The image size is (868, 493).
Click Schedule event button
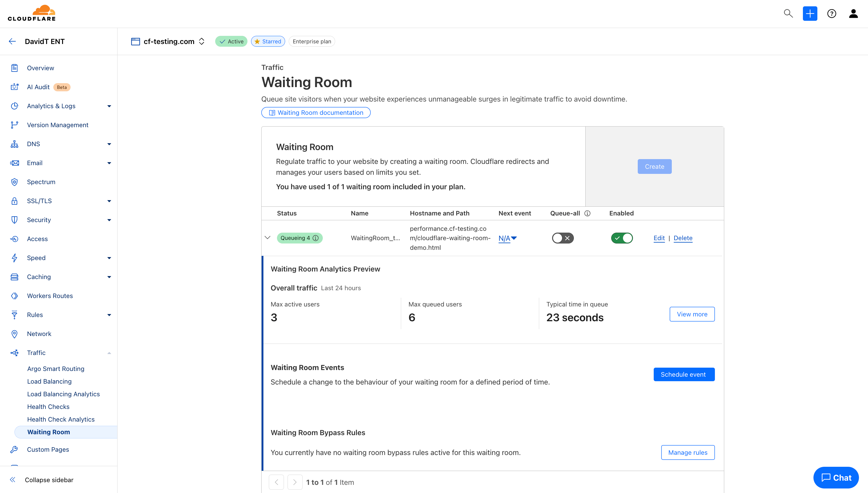[683, 374]
